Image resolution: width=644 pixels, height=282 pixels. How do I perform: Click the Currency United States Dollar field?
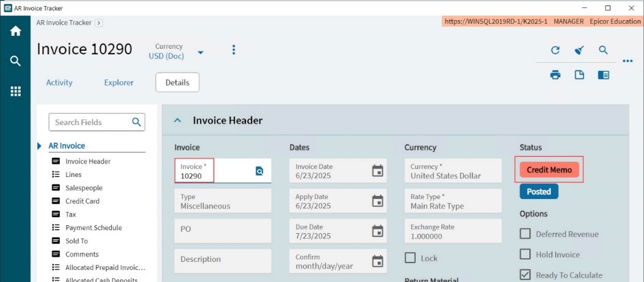[453, 171]
